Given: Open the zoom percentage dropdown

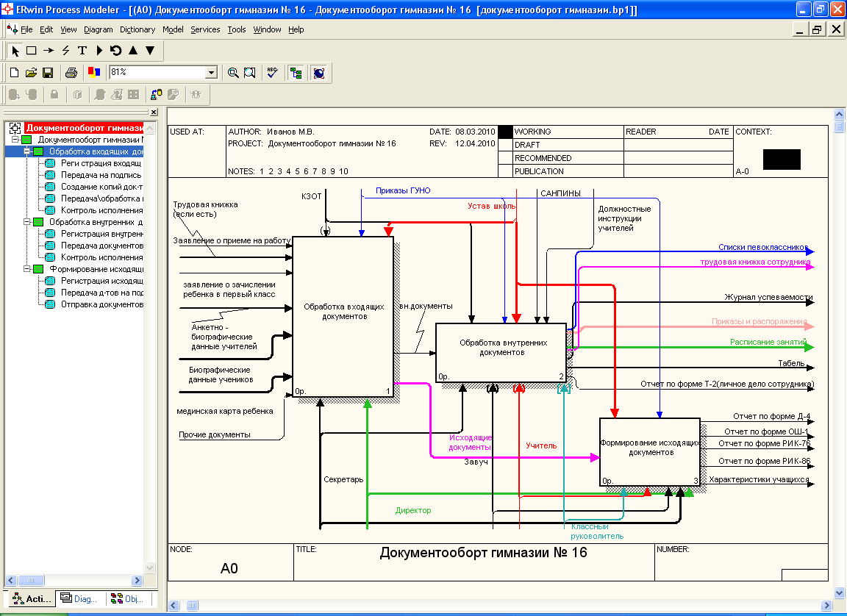Looking at the screenshot, I should (x=212, y=73).
